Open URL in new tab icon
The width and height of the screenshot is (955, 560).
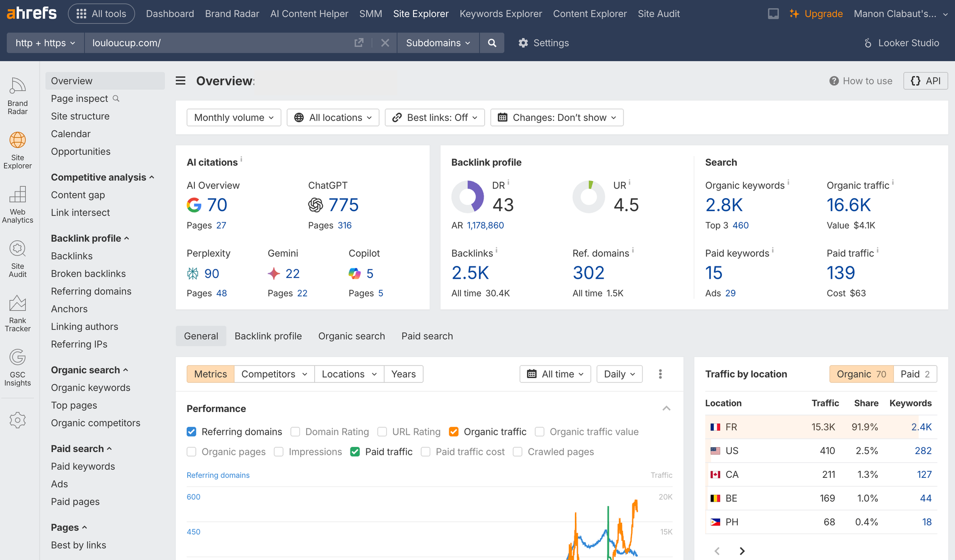coord(359,43)
